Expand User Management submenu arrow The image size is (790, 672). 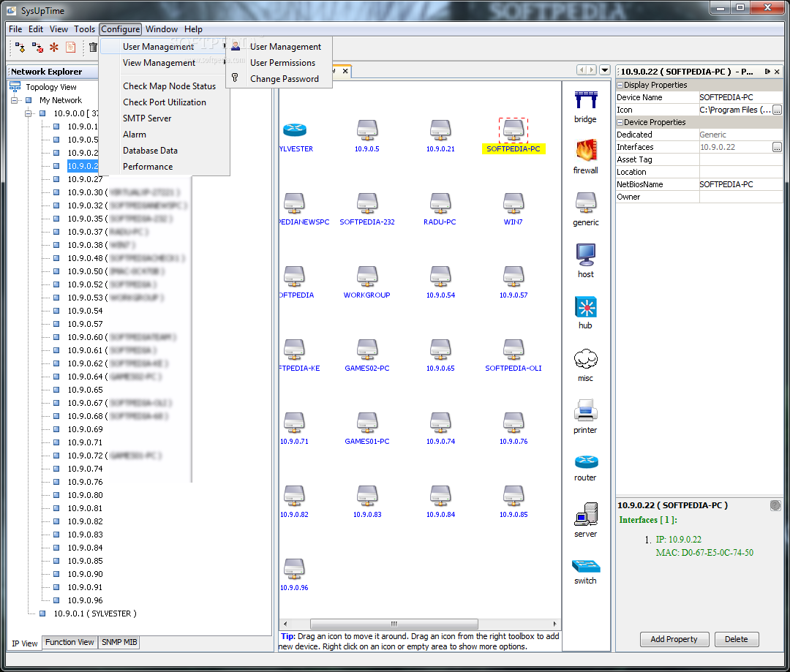(225, 46)
